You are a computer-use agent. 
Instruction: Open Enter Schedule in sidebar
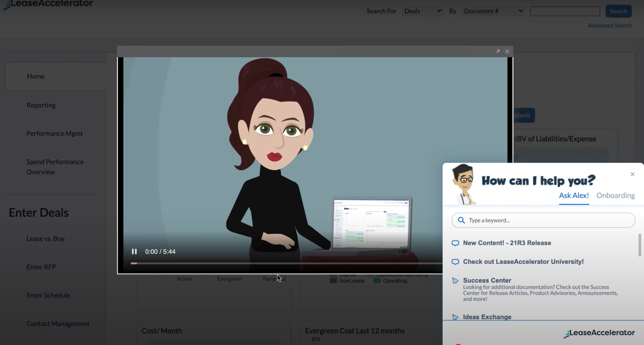click(x=48, y=295)
